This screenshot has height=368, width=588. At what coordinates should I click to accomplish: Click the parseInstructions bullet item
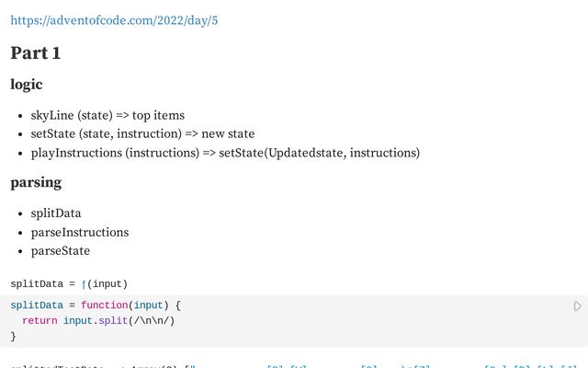[80, 232]
